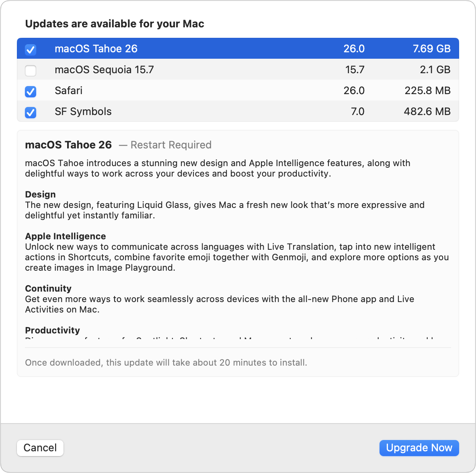
Task: Click the Restart Required label
Action: pyautogui.click(x=170, y=145)
